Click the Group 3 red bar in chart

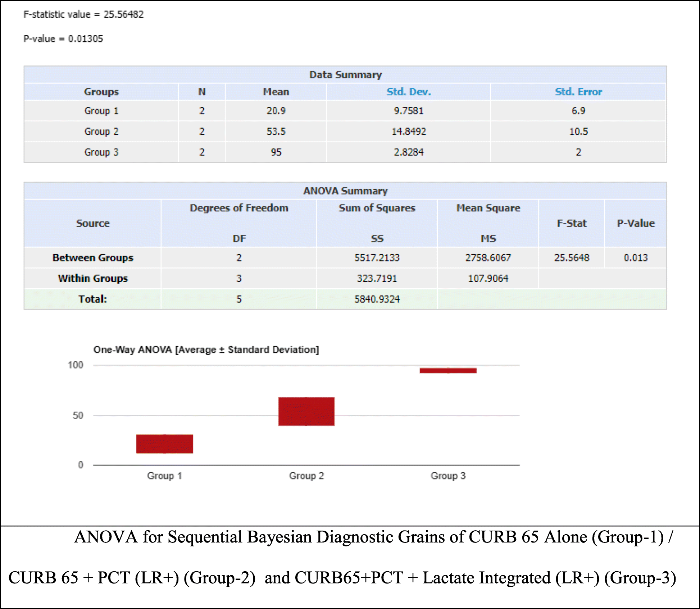(448, 371)
